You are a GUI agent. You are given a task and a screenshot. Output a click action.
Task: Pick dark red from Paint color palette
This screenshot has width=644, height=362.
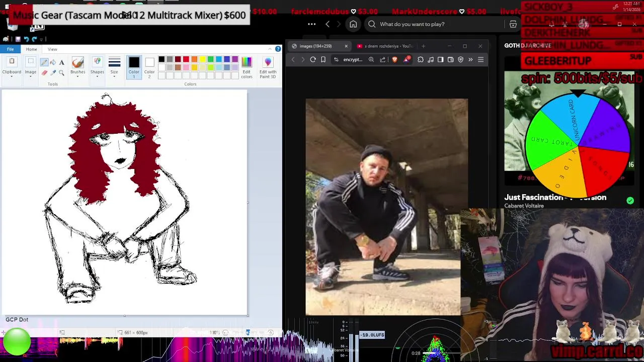178,59
